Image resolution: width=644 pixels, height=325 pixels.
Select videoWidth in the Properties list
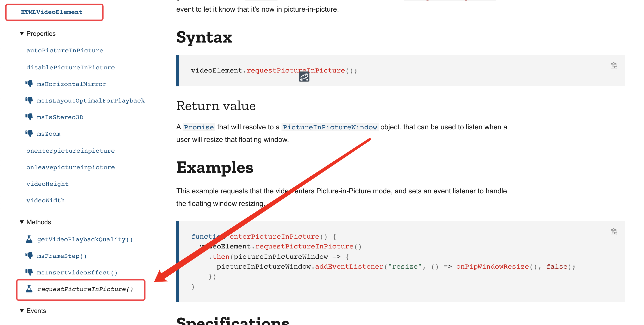[x=45, y=200]
